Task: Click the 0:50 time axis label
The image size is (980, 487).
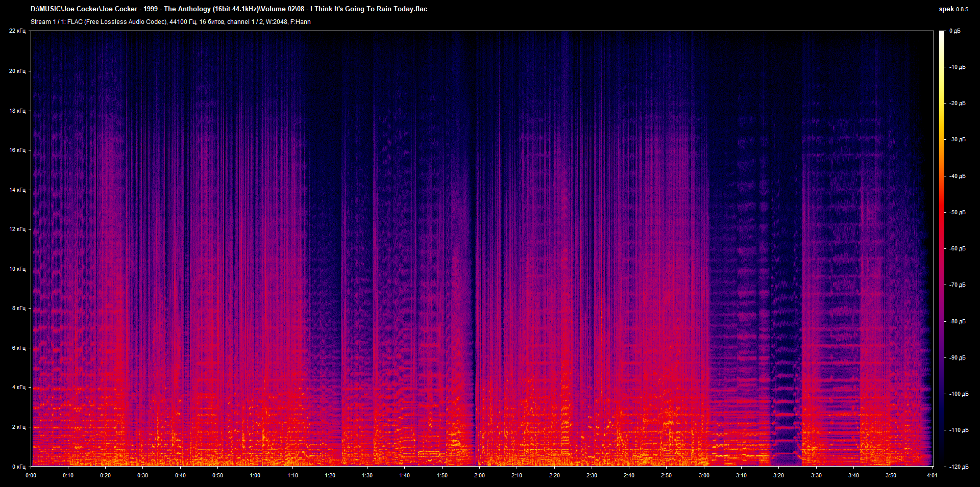Action: pos(218,476)
